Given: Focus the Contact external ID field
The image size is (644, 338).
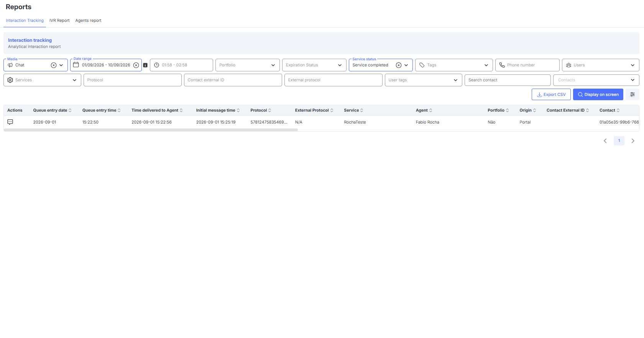Looking at the screenshot, I should coord(233,80).
